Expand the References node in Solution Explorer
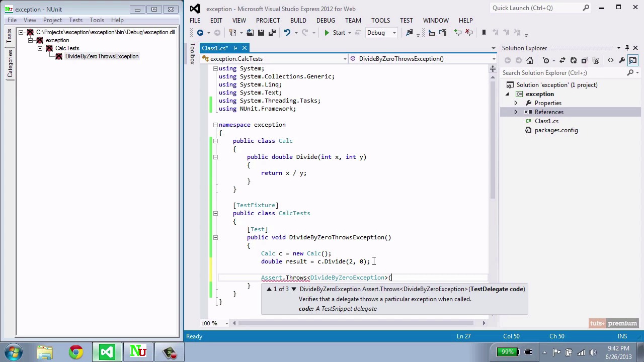The image size is (644, 362). pyautogui.click(x=516, y=112)
